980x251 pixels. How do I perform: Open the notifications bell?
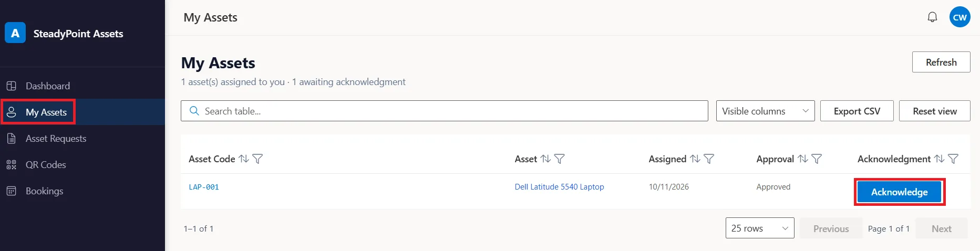(x=932, y=17)
